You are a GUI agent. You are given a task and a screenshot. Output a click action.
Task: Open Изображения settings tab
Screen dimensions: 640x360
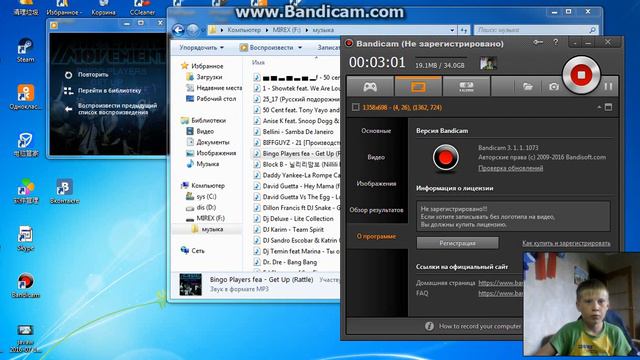(x=376, y=184)
